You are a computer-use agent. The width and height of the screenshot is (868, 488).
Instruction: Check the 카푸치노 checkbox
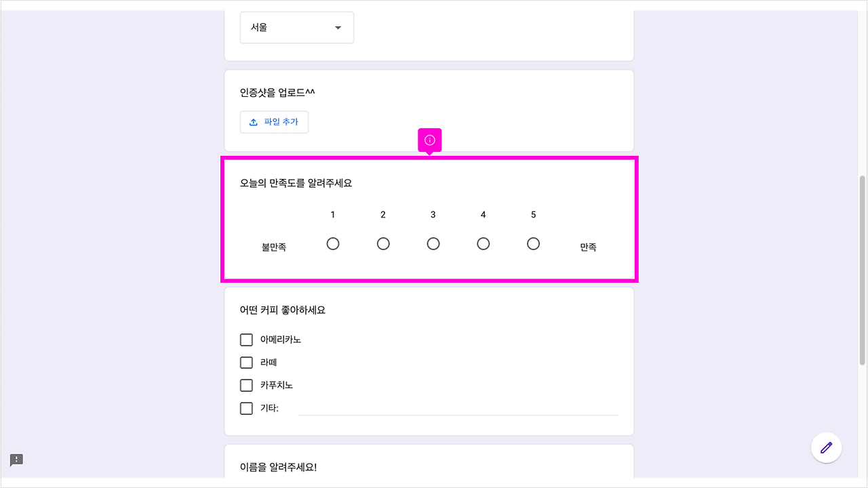click(x=246, y=385)
